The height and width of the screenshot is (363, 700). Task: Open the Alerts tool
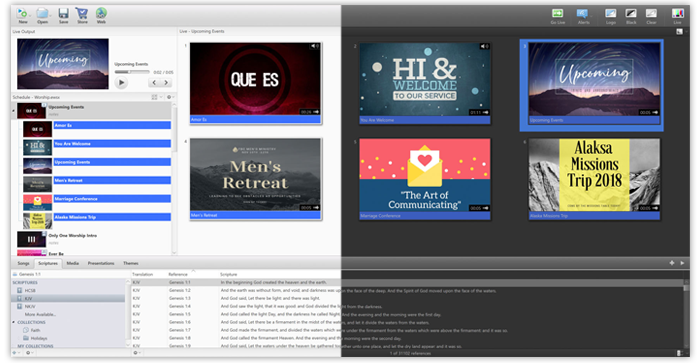pyautogui.click(x=582, y=13)
